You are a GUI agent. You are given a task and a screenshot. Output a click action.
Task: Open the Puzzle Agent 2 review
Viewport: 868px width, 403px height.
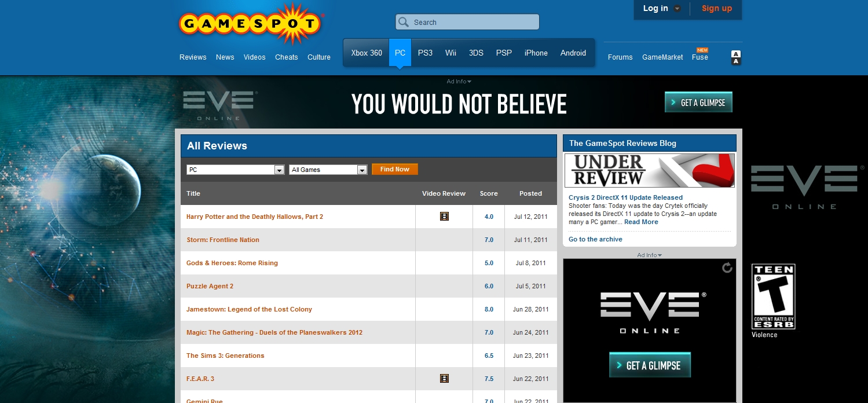coord(210,286)
